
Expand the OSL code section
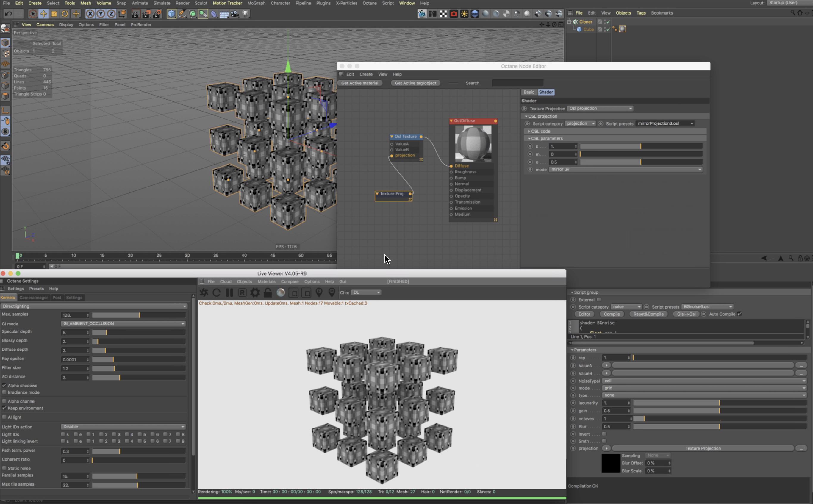529,131
